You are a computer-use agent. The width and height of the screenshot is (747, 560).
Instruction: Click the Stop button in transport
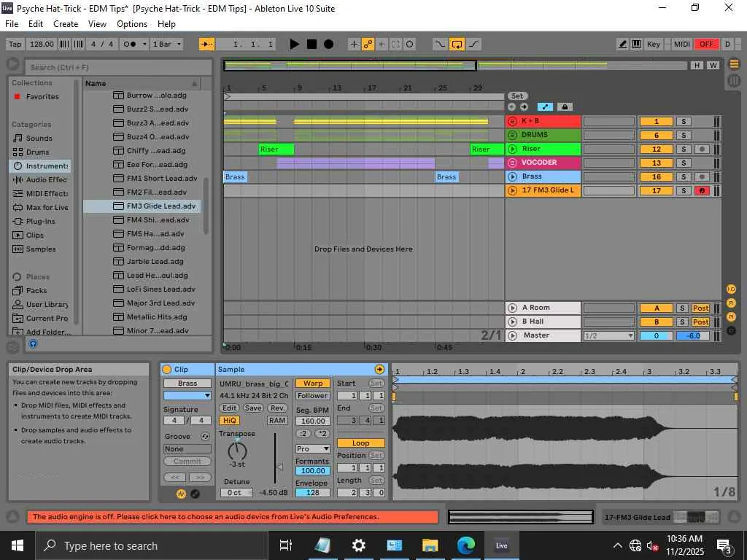click(311, 44)
